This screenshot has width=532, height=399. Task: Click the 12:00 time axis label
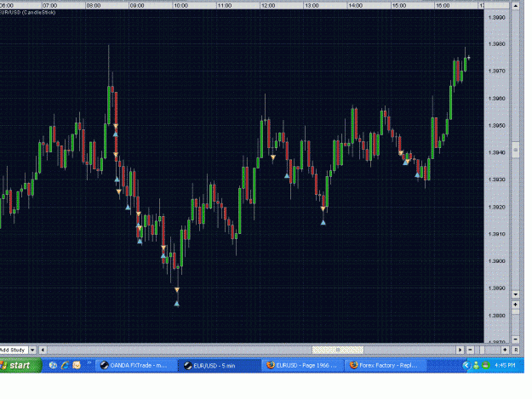pyautogui.click(x=268, y=5)
